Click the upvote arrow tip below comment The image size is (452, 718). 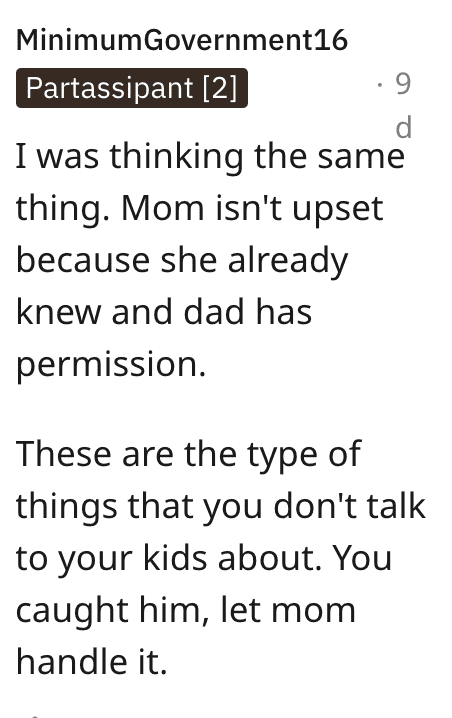point(33,716)
